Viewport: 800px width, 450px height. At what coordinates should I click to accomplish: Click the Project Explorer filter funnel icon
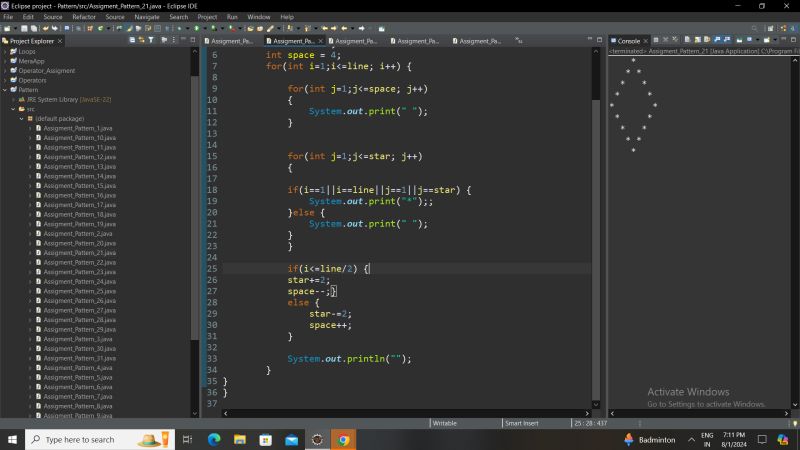(151, 40)
